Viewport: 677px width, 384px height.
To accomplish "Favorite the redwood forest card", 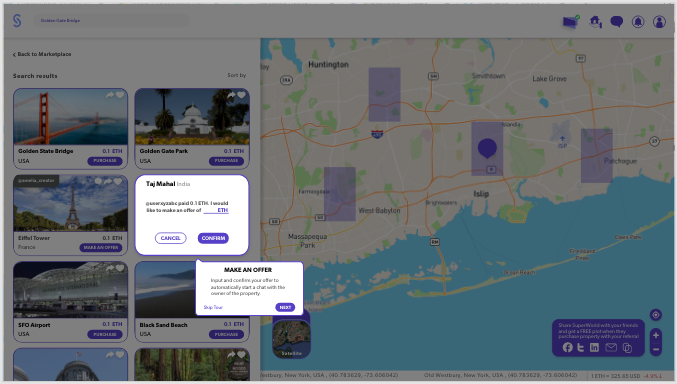I will (241, 355).
